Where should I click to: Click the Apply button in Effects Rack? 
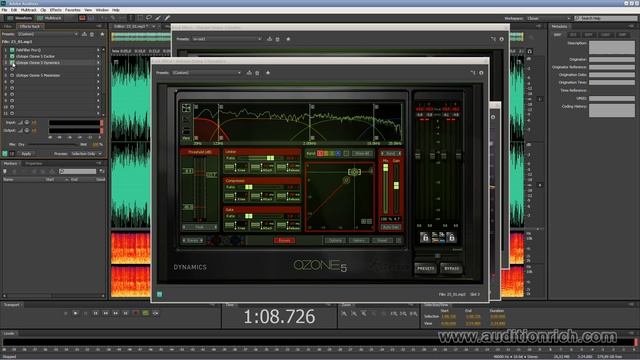point(26,153)
